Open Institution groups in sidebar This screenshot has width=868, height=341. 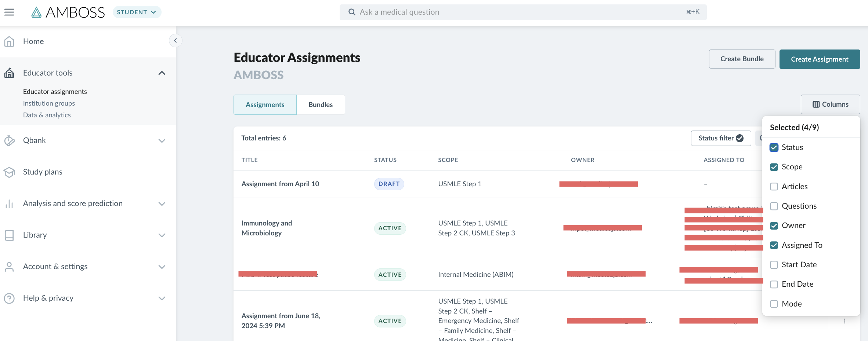[49, 103]
